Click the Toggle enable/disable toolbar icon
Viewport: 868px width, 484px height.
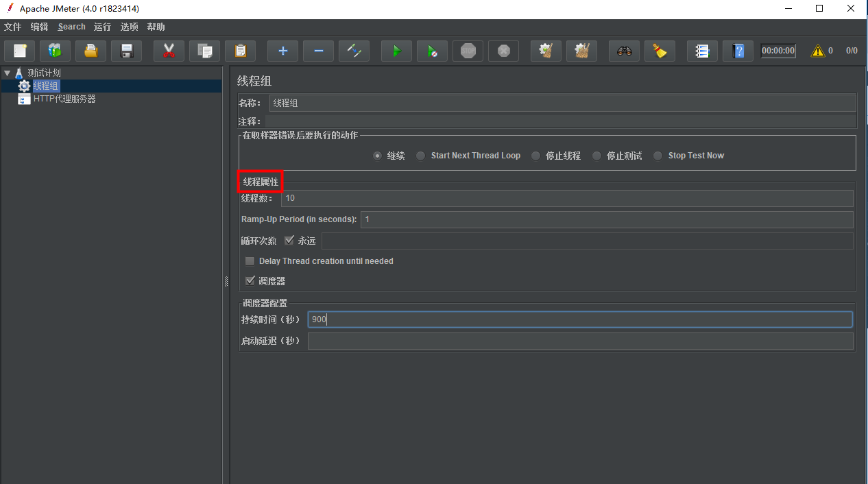tap(354, 51)
